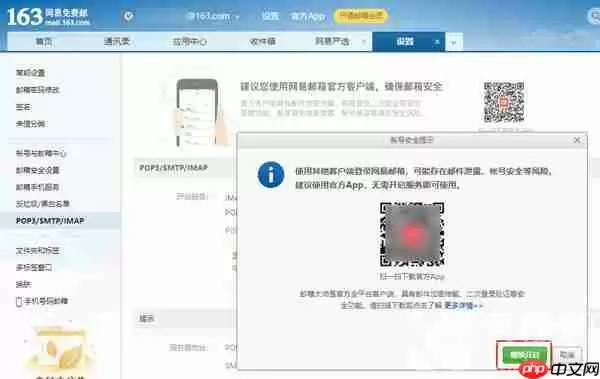Image resolution: width=600 pixels, height=379 pixels.
Task: Open 多标签窗口 in the sidebar
Action: click(34, 268)
